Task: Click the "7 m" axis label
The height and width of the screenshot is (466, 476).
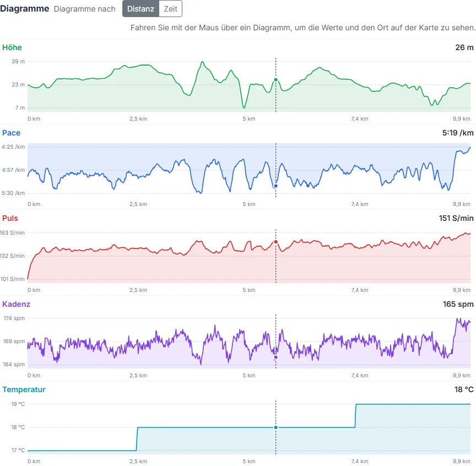Action: click(x=20, y=108)
